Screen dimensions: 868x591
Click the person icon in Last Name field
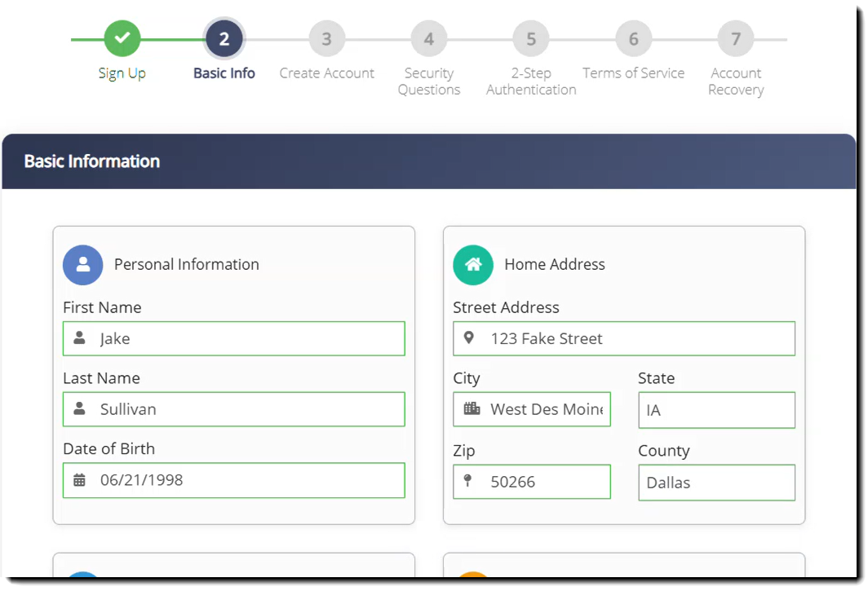pyautogui.click(x=79, y=408)
